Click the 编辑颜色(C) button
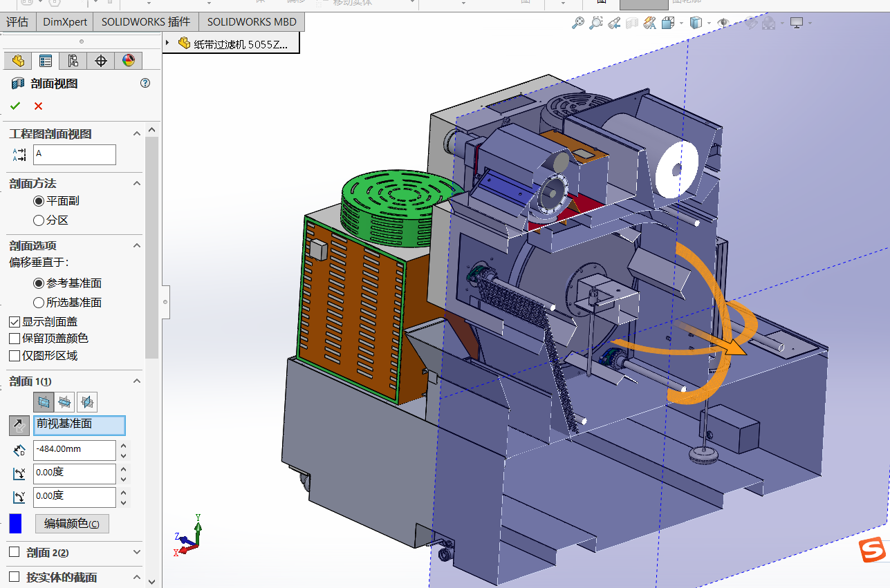This screenshot has height=588, width=890. pos(72,524)
